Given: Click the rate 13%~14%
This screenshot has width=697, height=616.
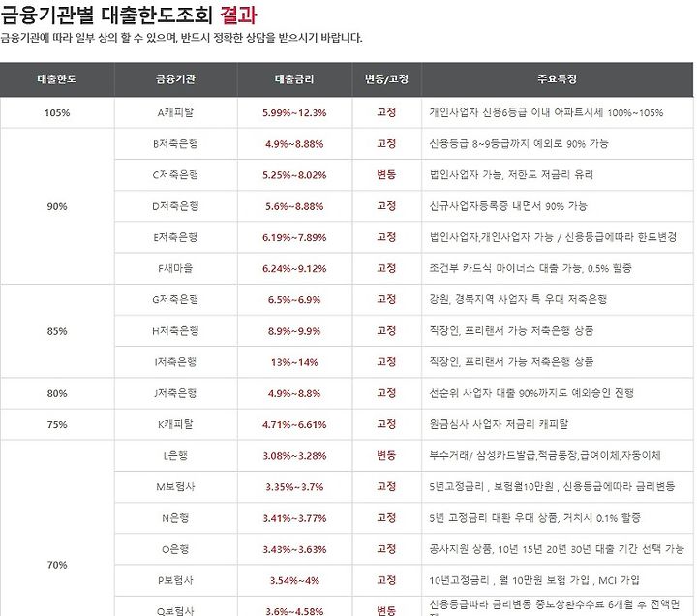Looking at the screenshot, I should tap(294, 362).
